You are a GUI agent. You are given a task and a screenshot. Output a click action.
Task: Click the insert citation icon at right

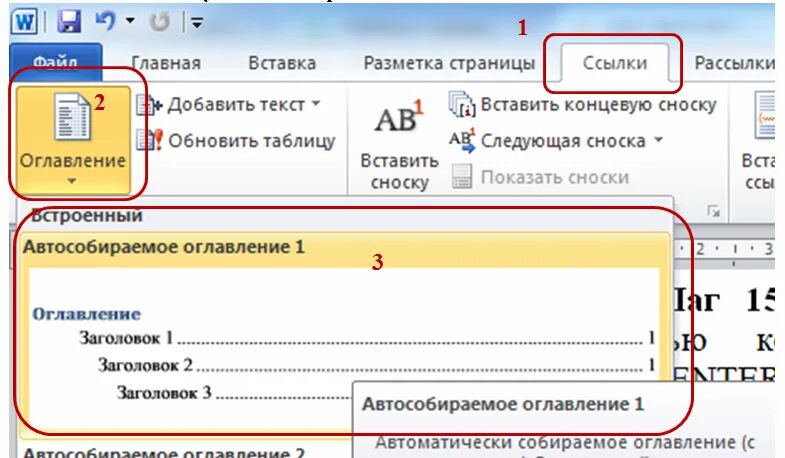pyautogui.click(x=764, y=116)
